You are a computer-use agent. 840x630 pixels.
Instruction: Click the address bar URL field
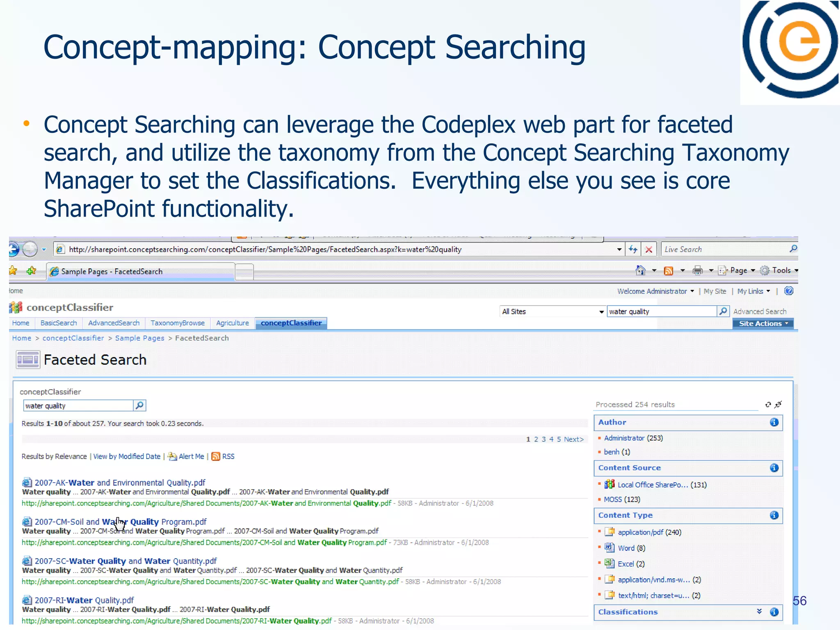click(334, 249)
